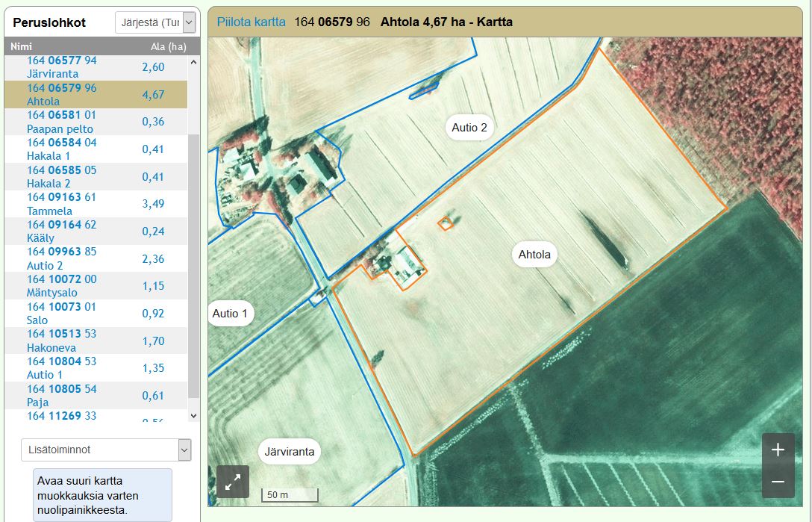Sort by the Ala (ha) column header
The height and width of the screenshot is (522, 812).
(x=168, y=46)
